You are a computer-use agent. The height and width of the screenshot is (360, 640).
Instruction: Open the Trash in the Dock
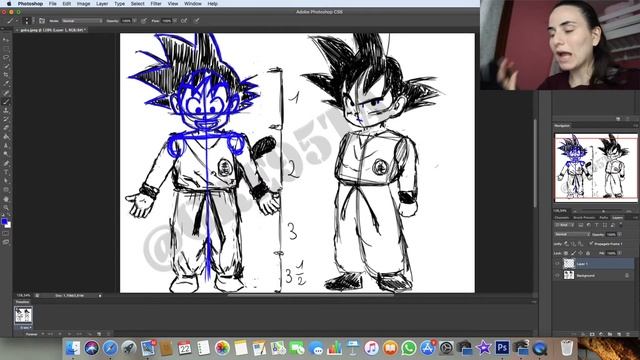tap(567, 348)
